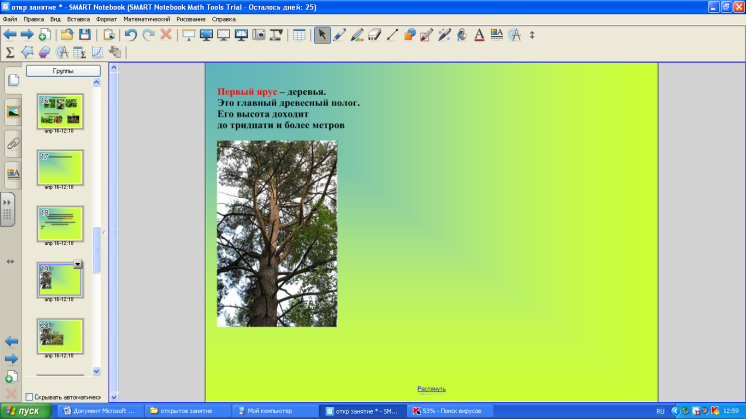Open the Properties tab in sidebar
746x419 pixels.
tap(13, 175)
